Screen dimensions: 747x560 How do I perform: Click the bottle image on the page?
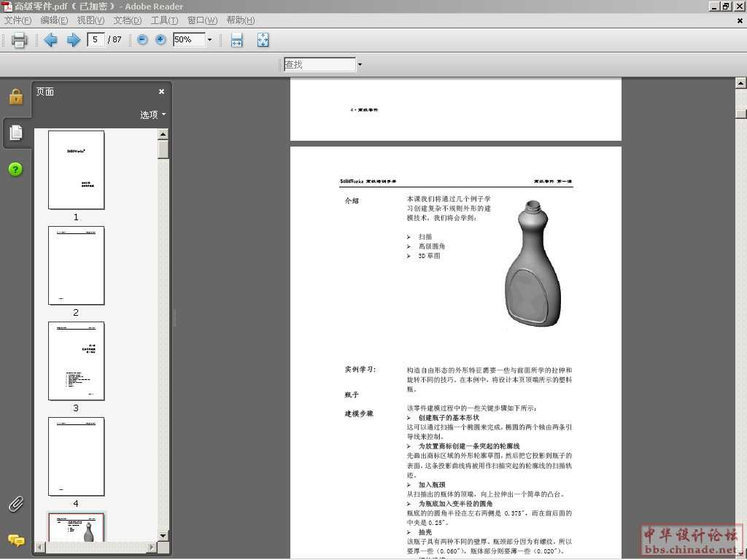point(532,263)
